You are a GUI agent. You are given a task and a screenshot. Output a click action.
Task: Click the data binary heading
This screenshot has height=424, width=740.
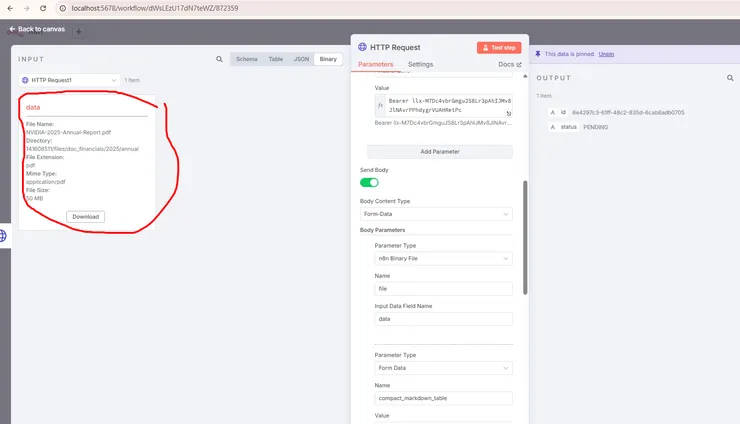coord(33,108)
